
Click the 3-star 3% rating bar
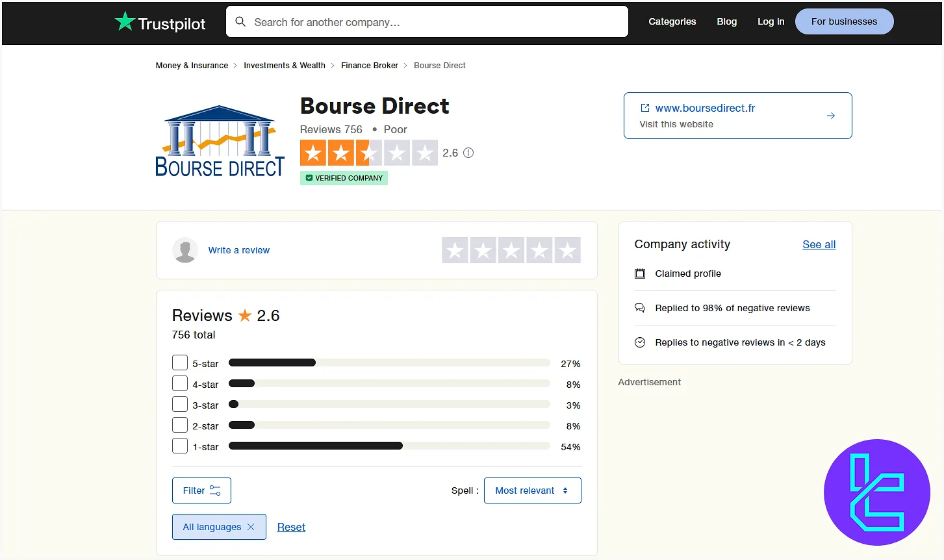coord(389,404)
